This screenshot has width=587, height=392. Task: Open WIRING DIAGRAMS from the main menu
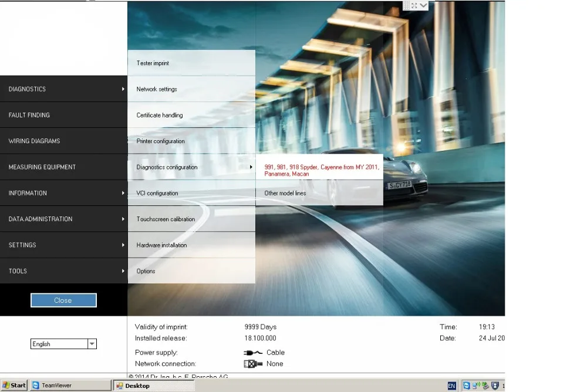point(63,141)
